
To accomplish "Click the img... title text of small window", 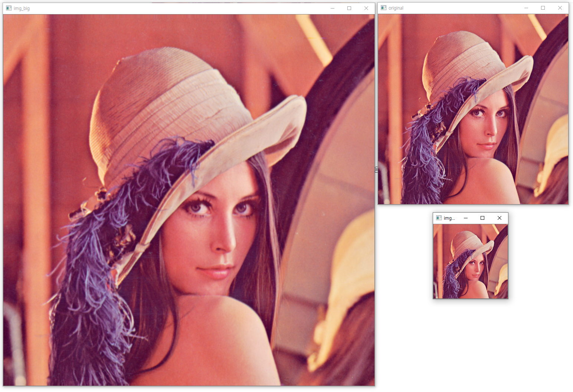I will tap(449, 218).
